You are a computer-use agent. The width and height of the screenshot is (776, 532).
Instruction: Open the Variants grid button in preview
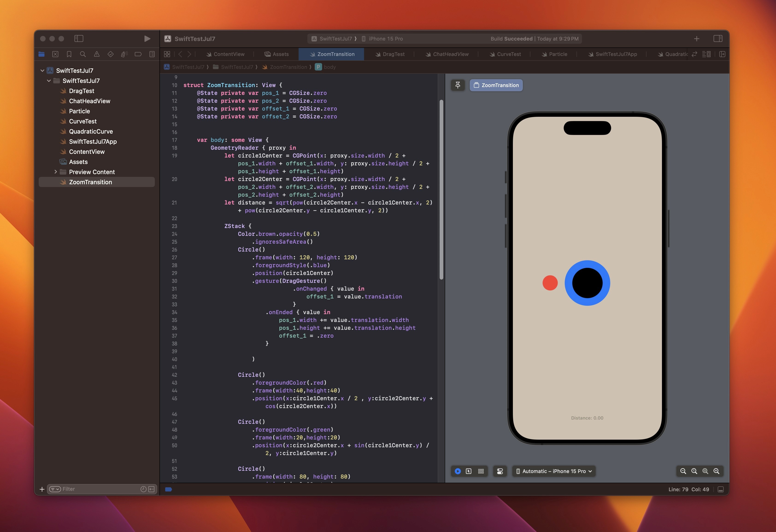click(481, 471)
